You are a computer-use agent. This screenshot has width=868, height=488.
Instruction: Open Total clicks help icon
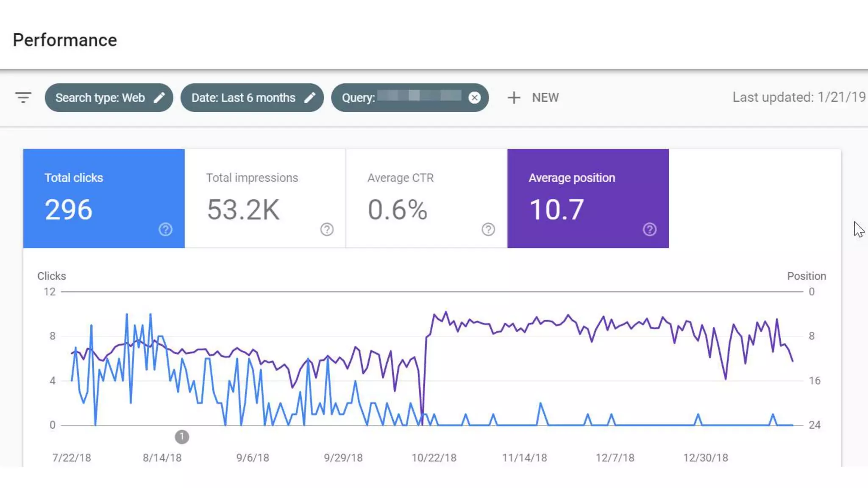[165, 229]
